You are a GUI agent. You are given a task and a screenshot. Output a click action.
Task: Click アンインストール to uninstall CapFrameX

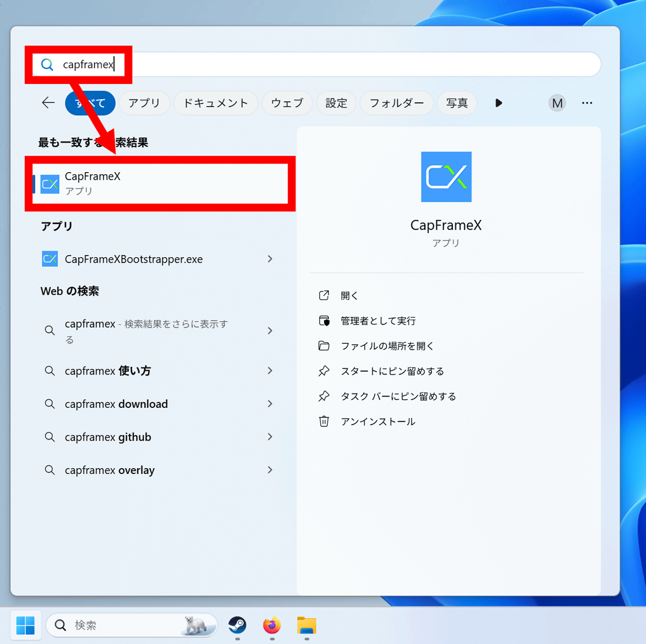tap(377, 422)
